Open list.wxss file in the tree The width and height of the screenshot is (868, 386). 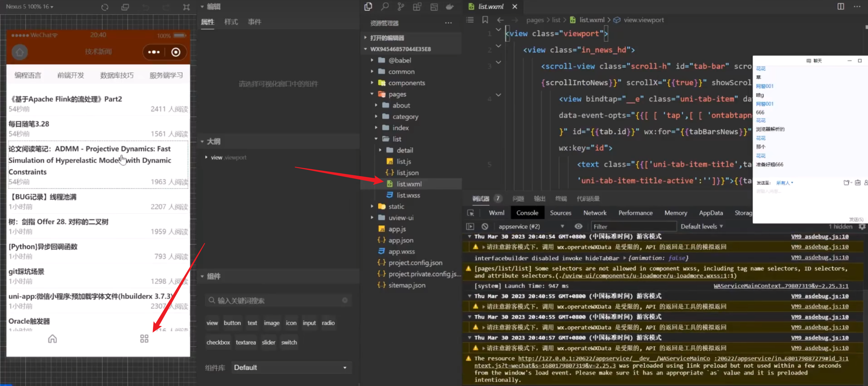coord(408,195)
